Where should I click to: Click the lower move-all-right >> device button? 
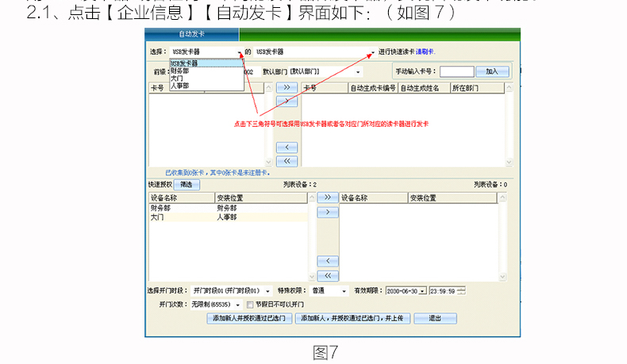pyautogui.click(x=328, y=197)
